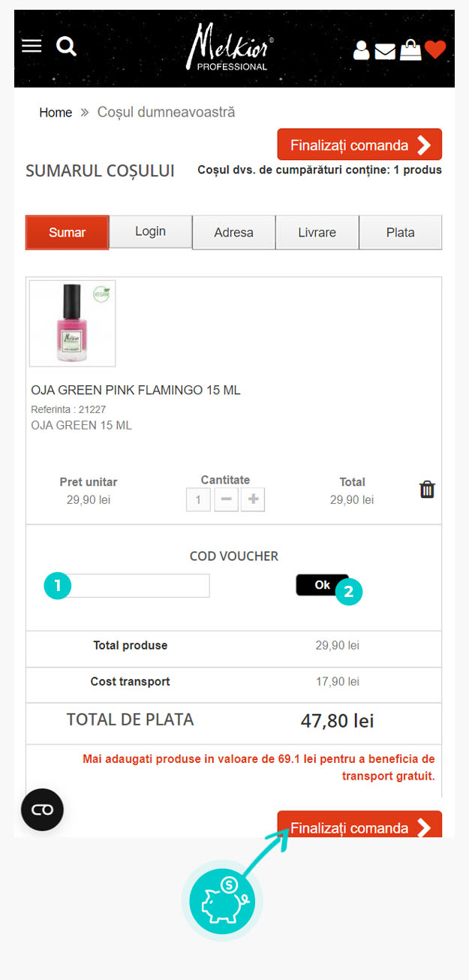Click the envelope contact icon
The height and width of the screenshot is (980, 469).
[x=385, y=51]
